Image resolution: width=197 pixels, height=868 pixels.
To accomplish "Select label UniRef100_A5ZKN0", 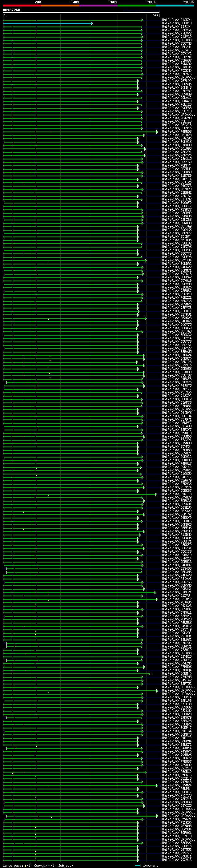I will click(x=177, y=71).
